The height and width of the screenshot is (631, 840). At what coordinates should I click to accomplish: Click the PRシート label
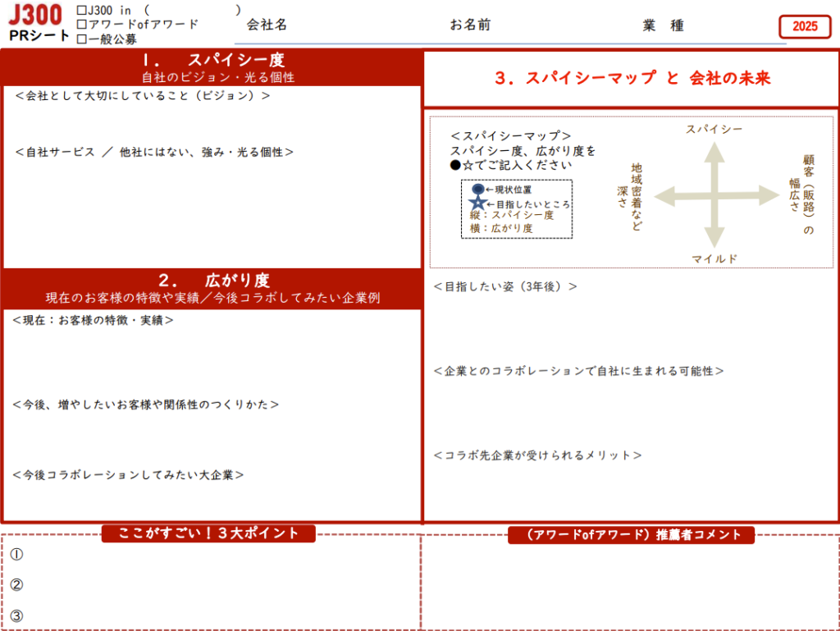click(39, 35)
